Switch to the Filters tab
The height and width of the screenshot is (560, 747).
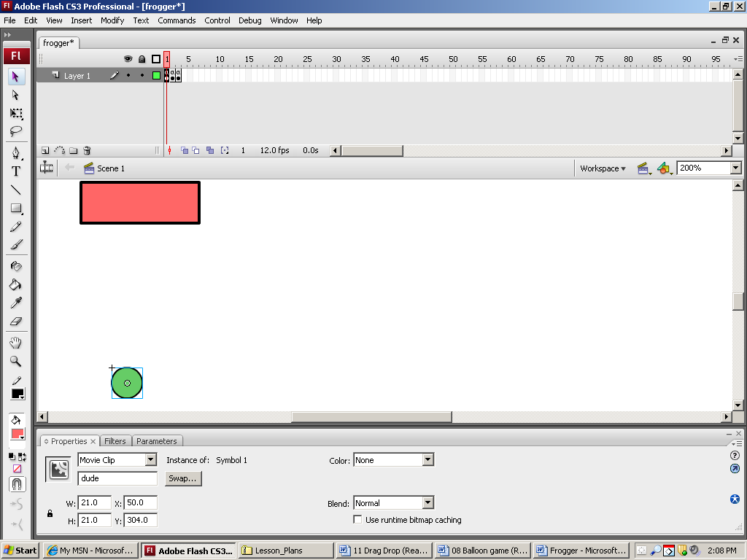pyautogui.click(x=115, y=441)
